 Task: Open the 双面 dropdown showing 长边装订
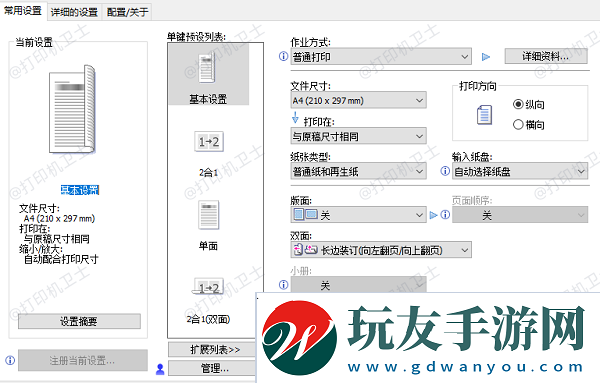[381, 250]
